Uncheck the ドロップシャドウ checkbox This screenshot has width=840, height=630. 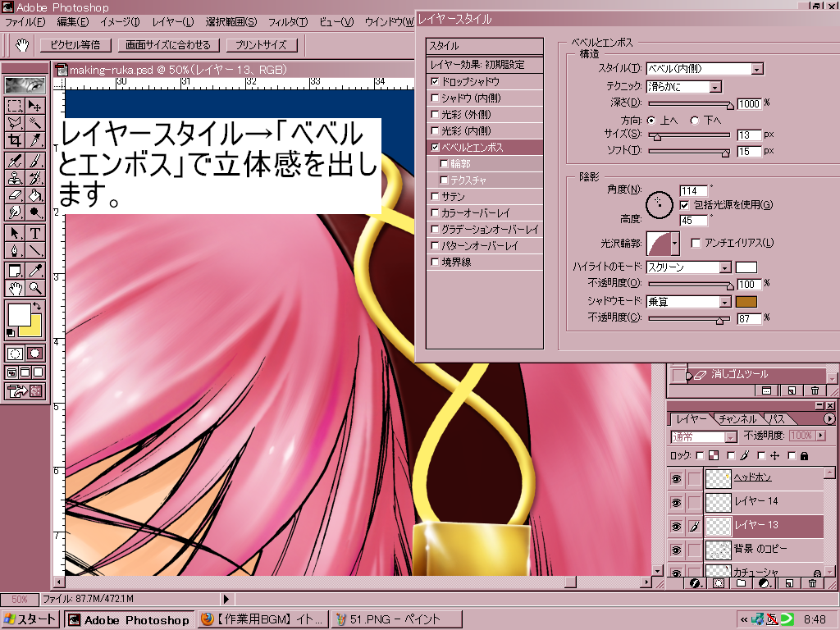435,82
